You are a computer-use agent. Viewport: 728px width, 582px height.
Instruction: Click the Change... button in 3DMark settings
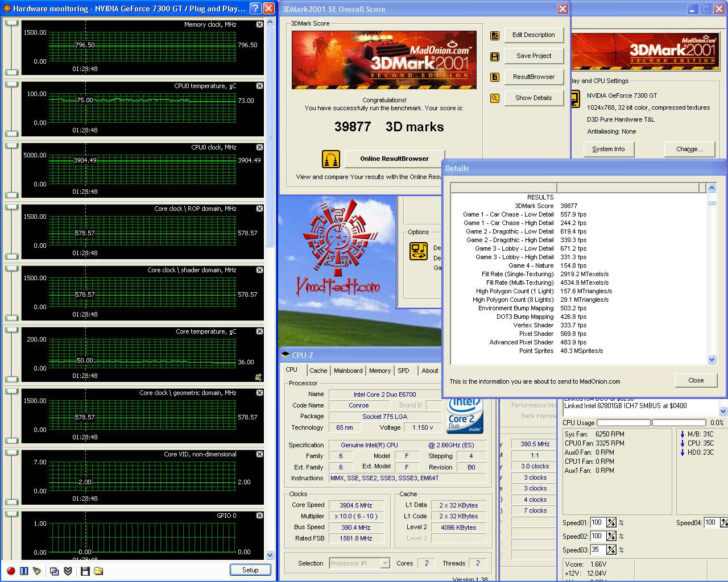click(689, 149)
